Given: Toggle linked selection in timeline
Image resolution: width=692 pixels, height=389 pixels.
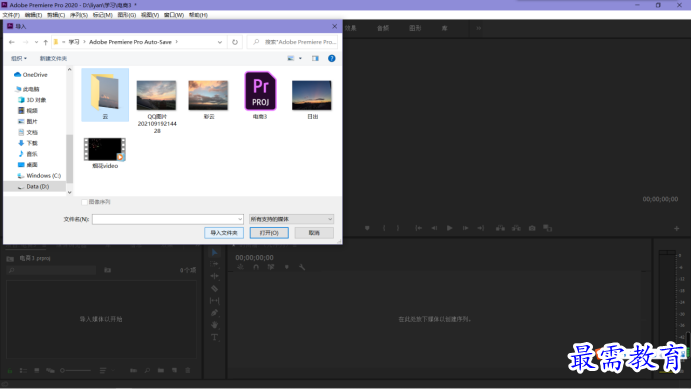Looking at the screenshot, I should 271,267.
